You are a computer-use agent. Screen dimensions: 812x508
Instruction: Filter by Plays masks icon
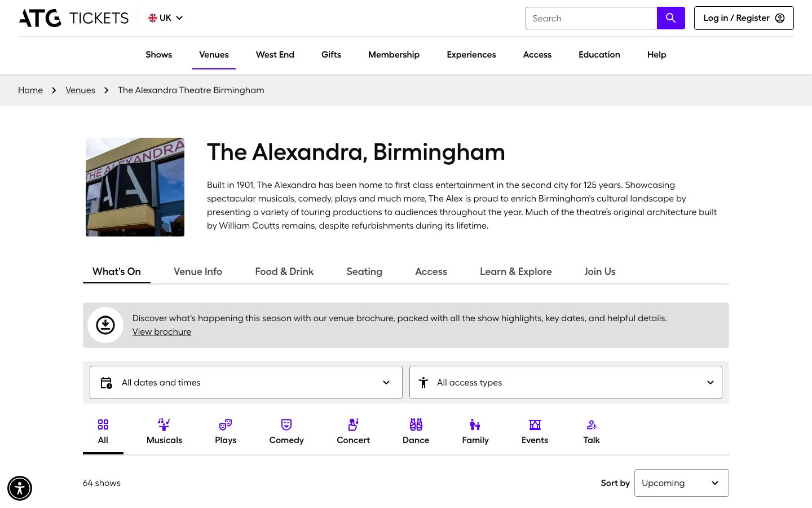pos(226,424)
